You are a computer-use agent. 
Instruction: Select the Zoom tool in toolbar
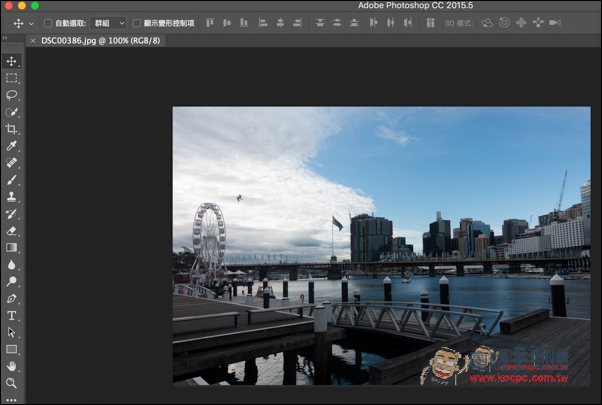tap(12, 383)
